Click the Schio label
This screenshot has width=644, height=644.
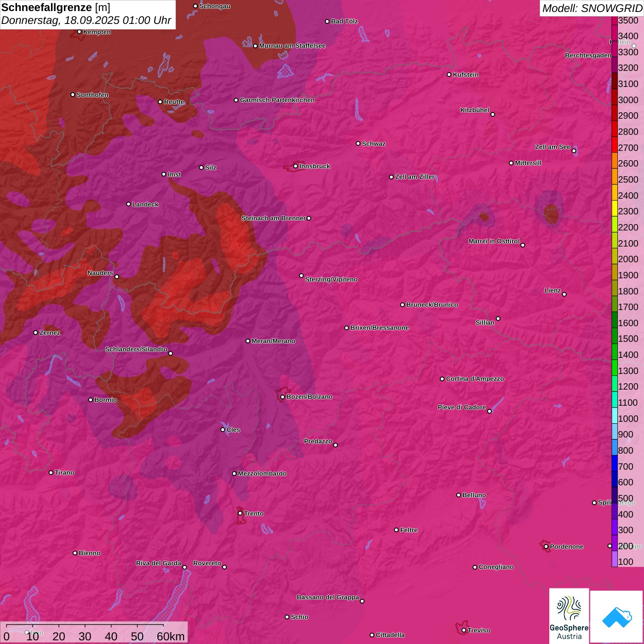(x=299, y=617)
